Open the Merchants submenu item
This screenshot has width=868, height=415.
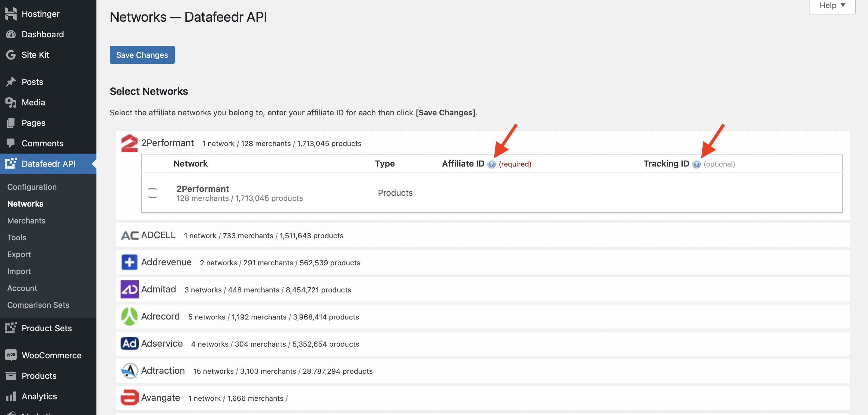coord(26,220)
